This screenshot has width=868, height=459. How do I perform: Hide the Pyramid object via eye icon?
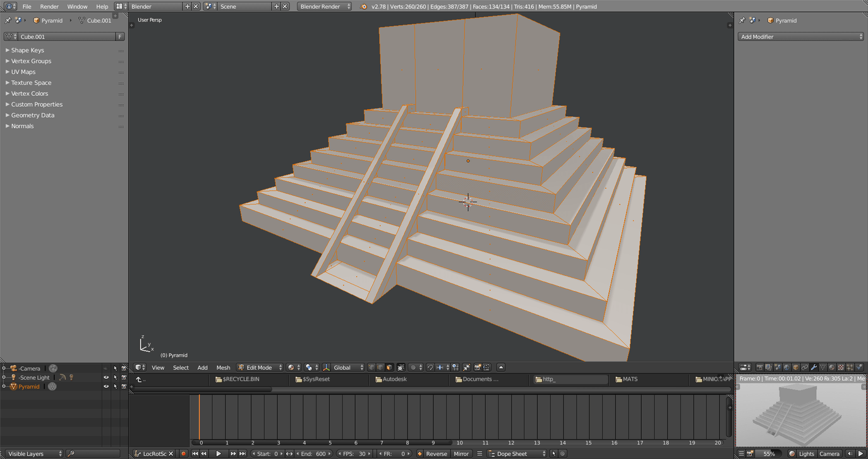106,386
